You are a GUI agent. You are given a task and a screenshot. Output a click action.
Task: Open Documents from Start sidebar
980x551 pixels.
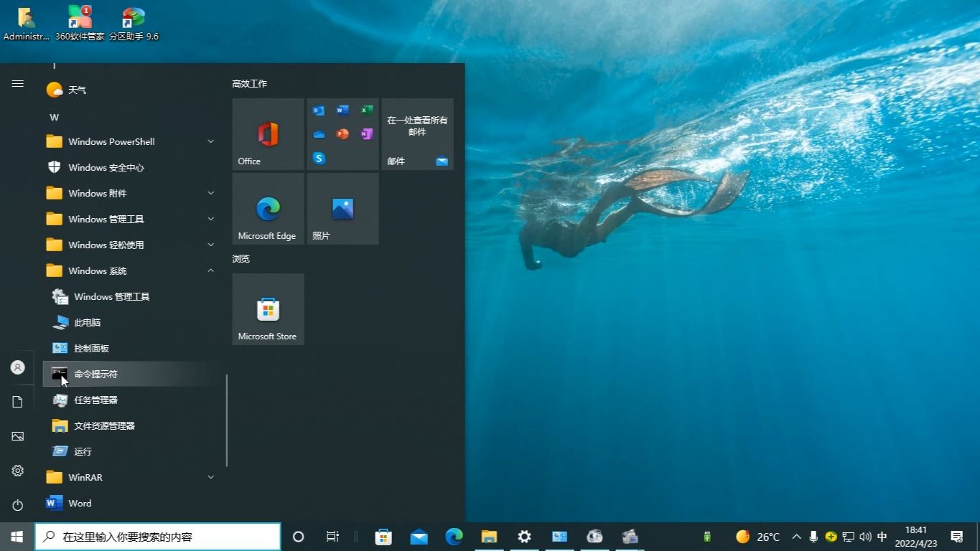18,402
